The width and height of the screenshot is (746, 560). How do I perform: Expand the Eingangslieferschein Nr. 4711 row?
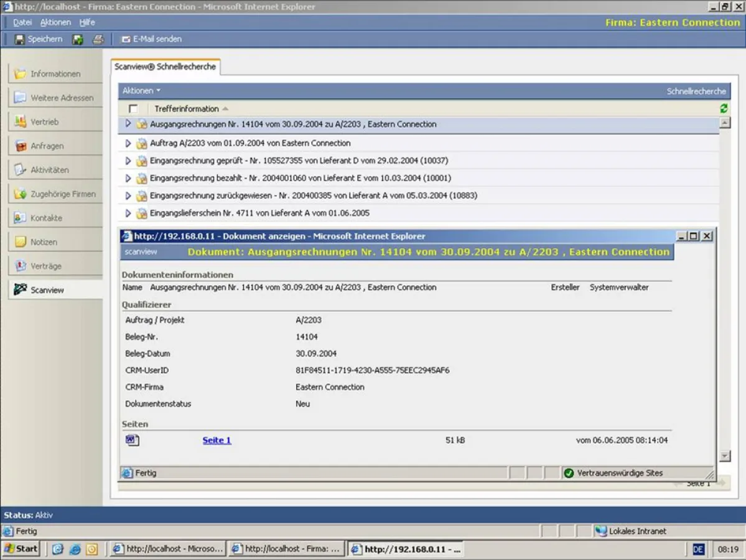[129, 212]
